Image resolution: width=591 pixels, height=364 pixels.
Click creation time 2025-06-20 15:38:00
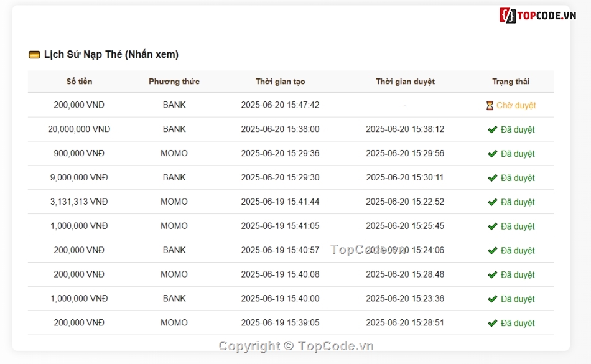[x=280, y=129]
